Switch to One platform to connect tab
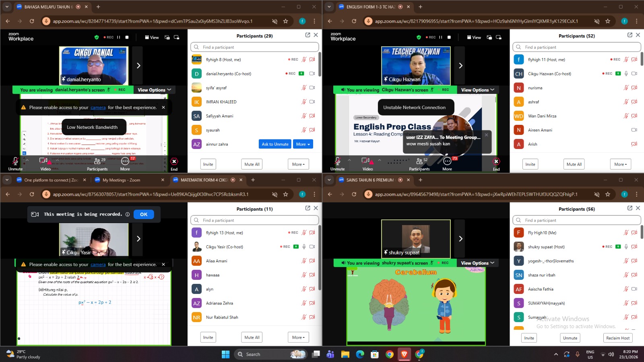 [51, 180]
